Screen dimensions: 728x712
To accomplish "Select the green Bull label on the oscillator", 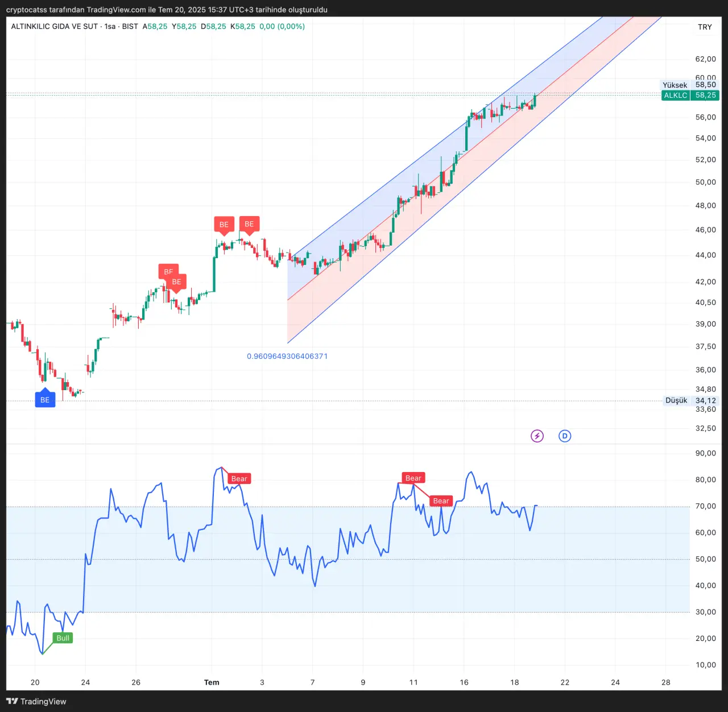I will 63,638.
